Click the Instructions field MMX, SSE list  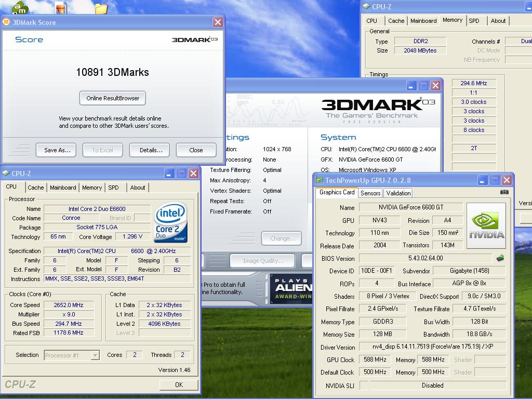click(117, 278)
